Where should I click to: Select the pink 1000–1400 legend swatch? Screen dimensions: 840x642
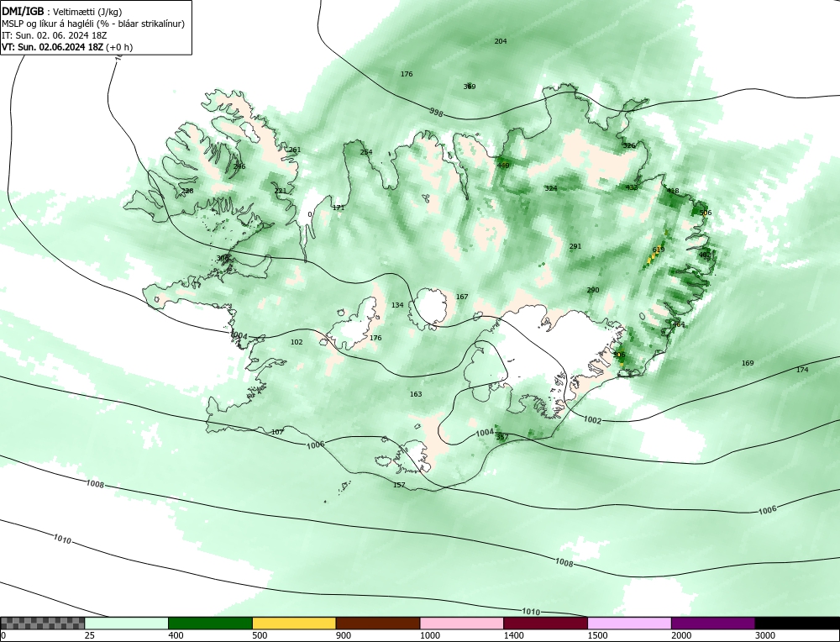pyautogui.click(x=462, y=623)
